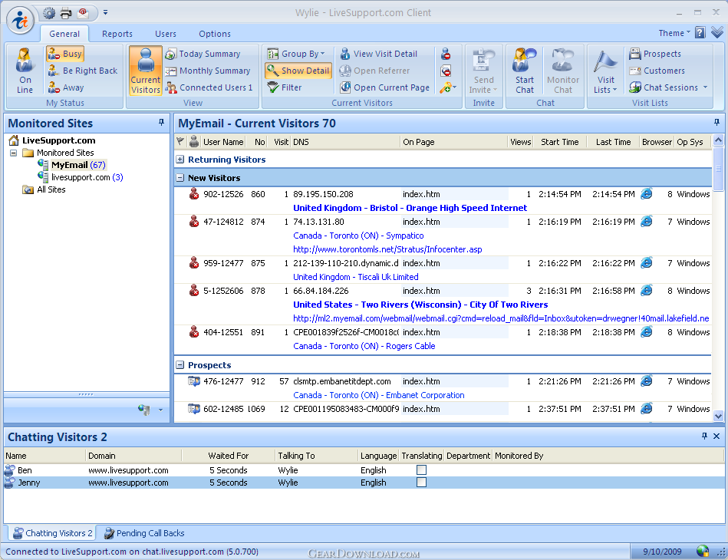This screenshot has height=560, width=728.
Task: Set status to Be Right Back
Action: pos(83,71)
